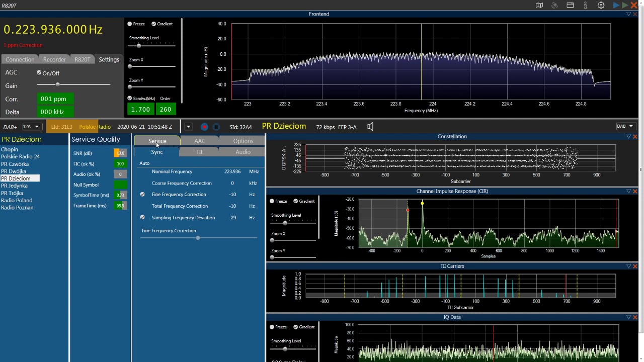The height and width of the screenshot is (362, 644).
Task: Switch to the Recorder tab
Action: point(54,59)
